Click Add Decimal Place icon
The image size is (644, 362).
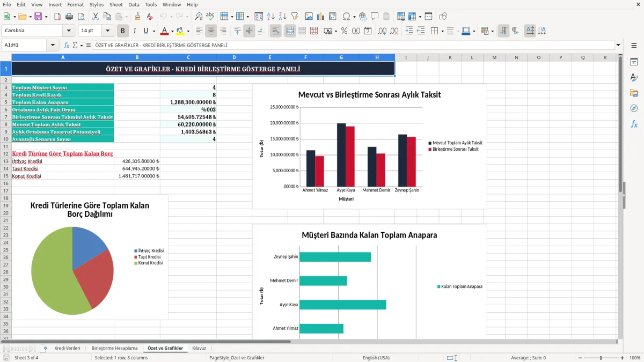[x=383, y=31]
